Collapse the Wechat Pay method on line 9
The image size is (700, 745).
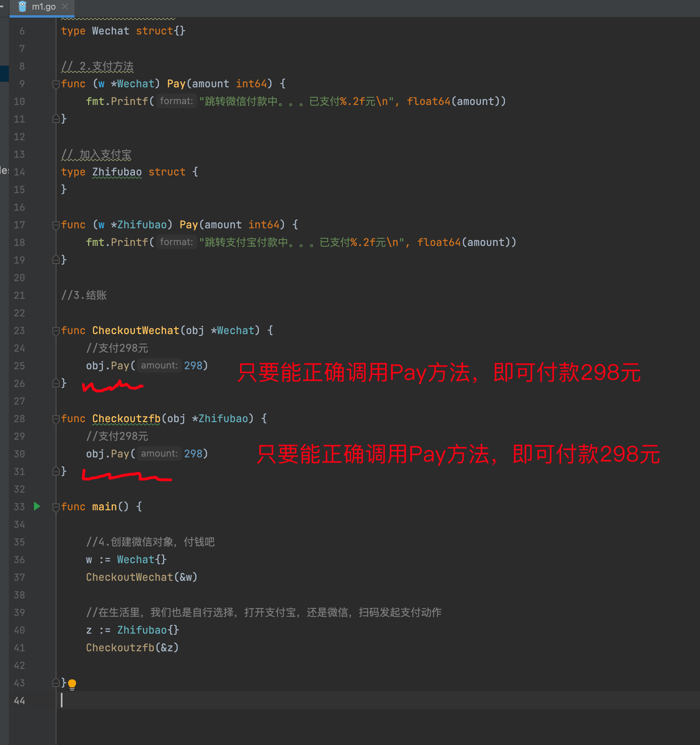point(56,84)
